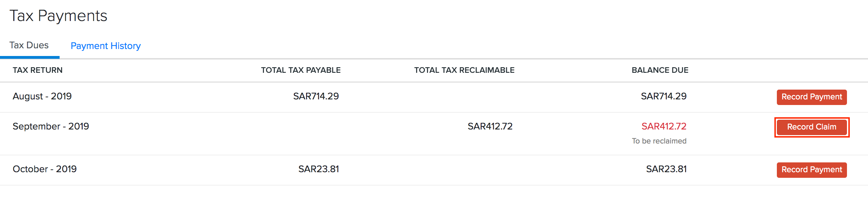868x217 pixels.
Task: Select the TOTAL TAX PAYABLE column header
Action: pos(300,70)
